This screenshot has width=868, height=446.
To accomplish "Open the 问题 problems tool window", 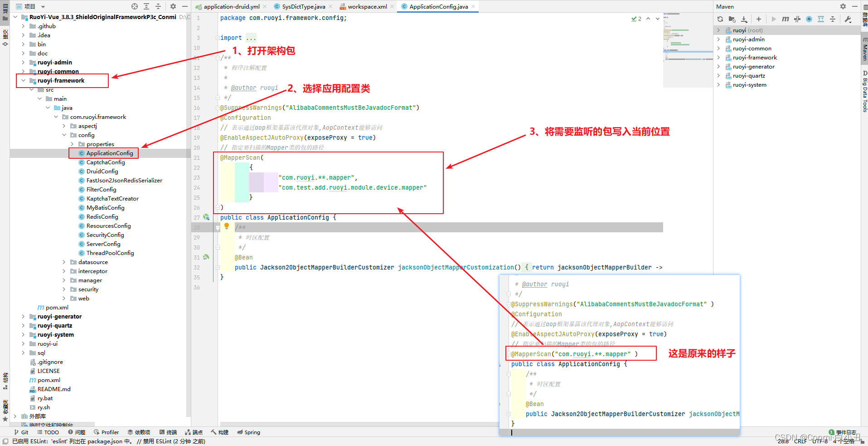I will click(x=77, y=432).
